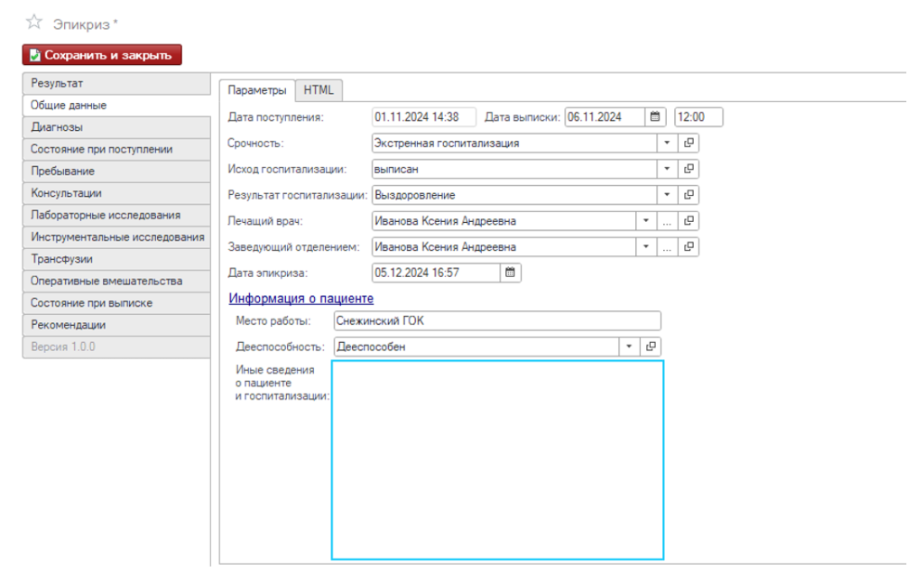The height and width of the screenshot is (574, 924).
Task: Open the Результат section
Action: click(116, 83)
